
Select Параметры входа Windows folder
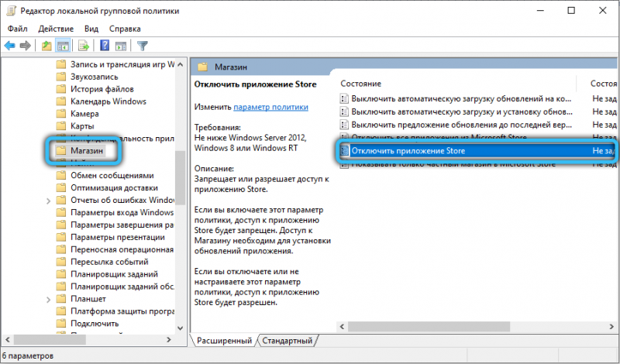(122, 213)
